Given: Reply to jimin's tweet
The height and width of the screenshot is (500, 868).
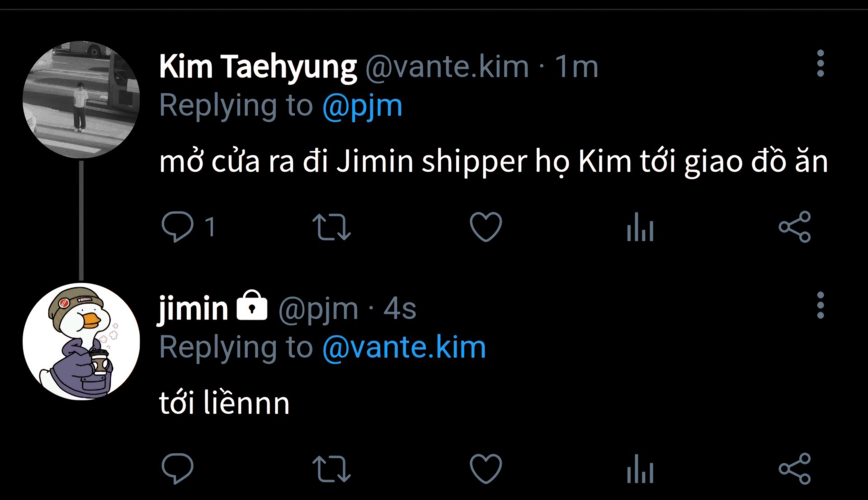Looking at the screenshot, I should 178,469.
